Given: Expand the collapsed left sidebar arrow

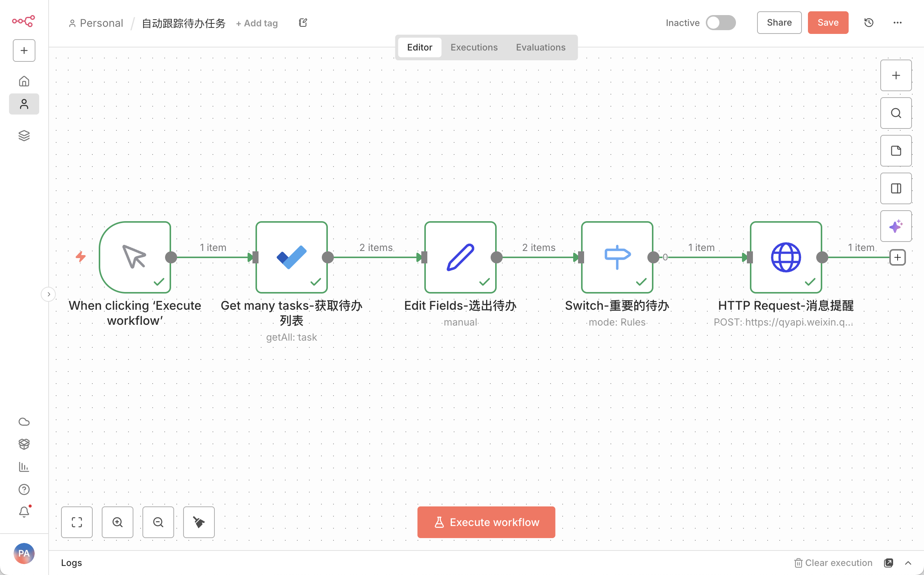Looking at the screenshot, I should point(48,294).
